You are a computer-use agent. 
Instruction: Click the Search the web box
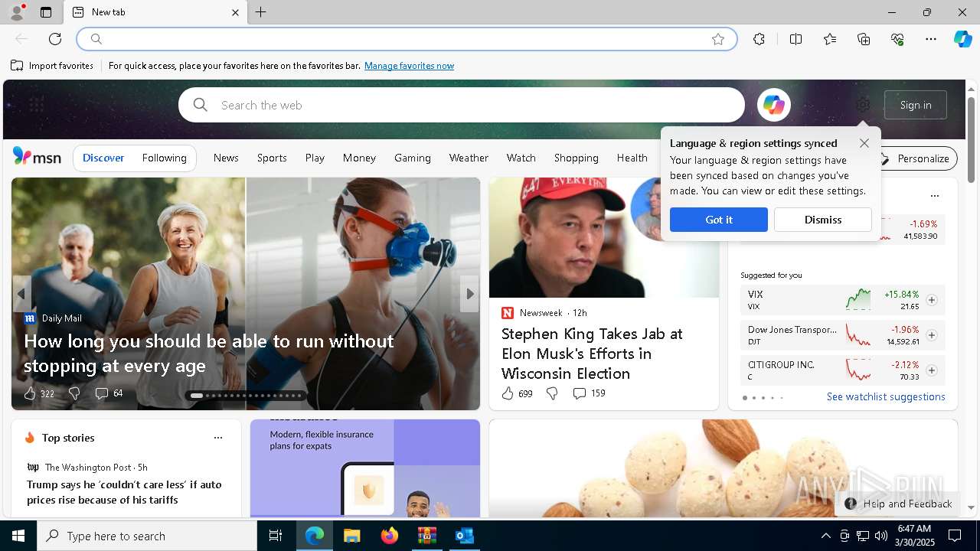tap(462, 105)
